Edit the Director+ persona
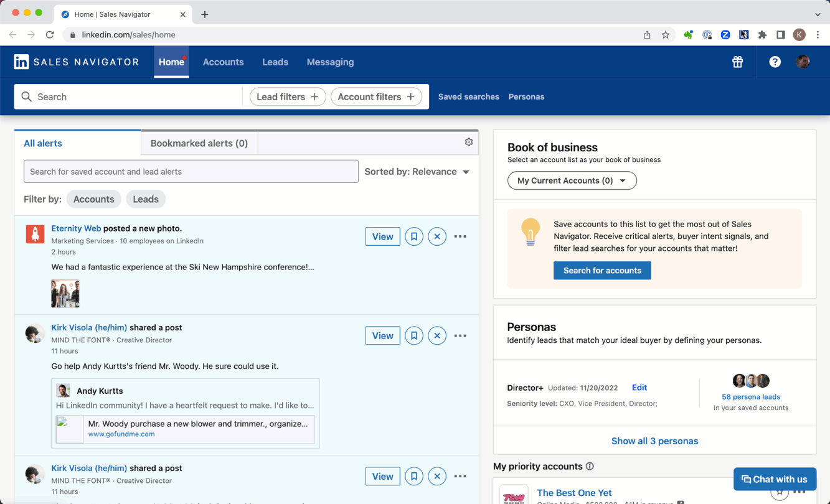Viewport: 830px width, 504px height. click(x=639, y=387)
